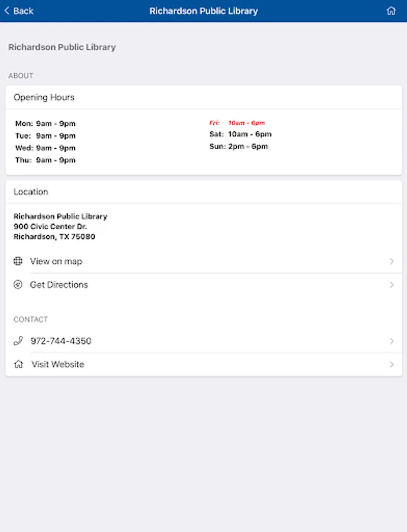Open the Visit Website link
The height and width of the screenshot is (532, 407).
(58, 364)
